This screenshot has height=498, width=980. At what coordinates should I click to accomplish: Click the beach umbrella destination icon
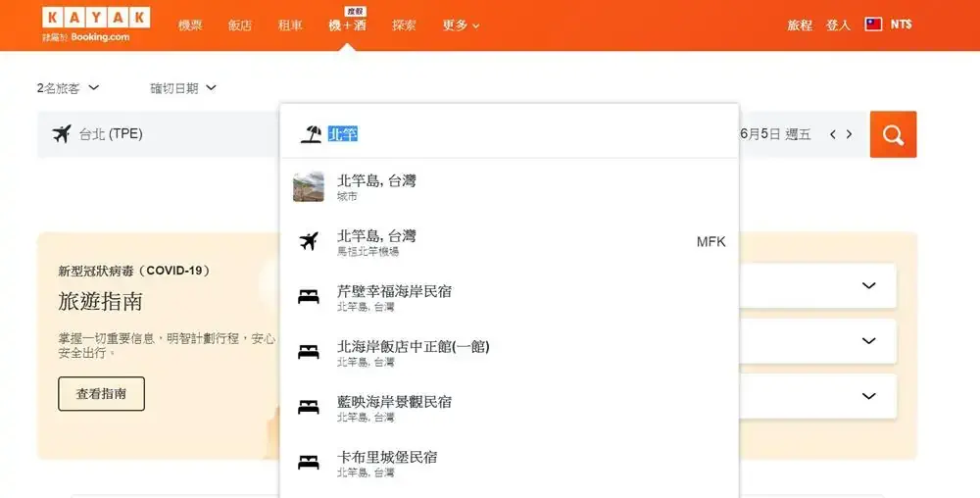tap(311, 133)
